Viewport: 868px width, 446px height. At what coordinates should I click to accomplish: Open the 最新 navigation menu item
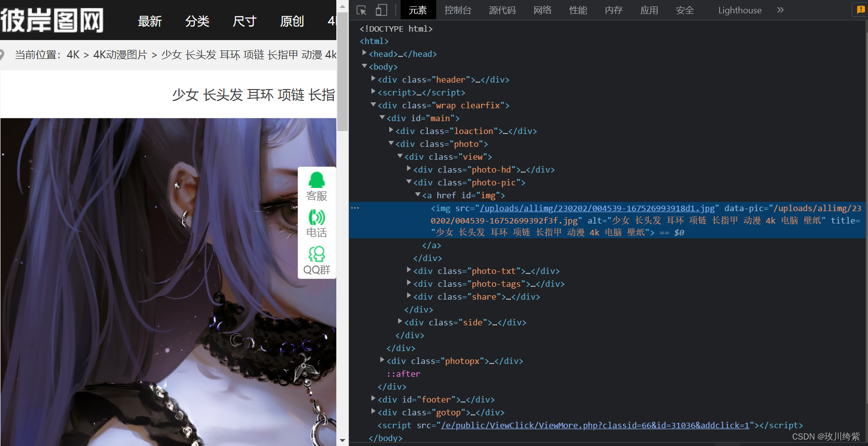(x=150, y=21)
